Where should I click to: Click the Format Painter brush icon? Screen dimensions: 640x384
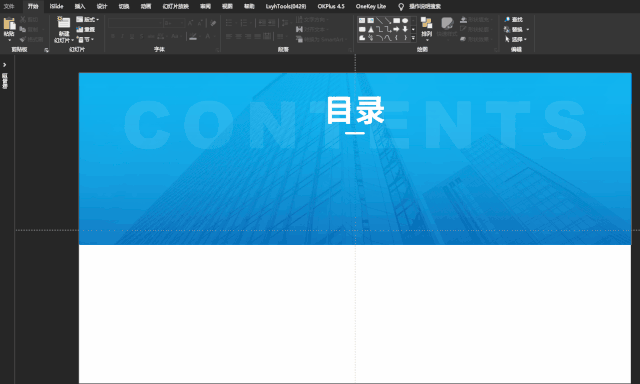[x=23, y=39]
